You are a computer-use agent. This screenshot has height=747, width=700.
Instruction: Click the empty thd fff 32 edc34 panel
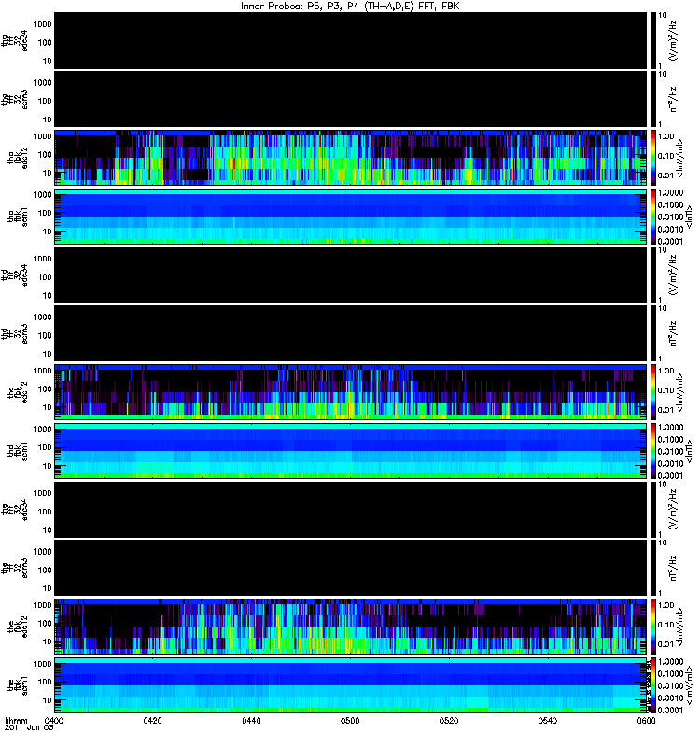[x=351, y=275]
